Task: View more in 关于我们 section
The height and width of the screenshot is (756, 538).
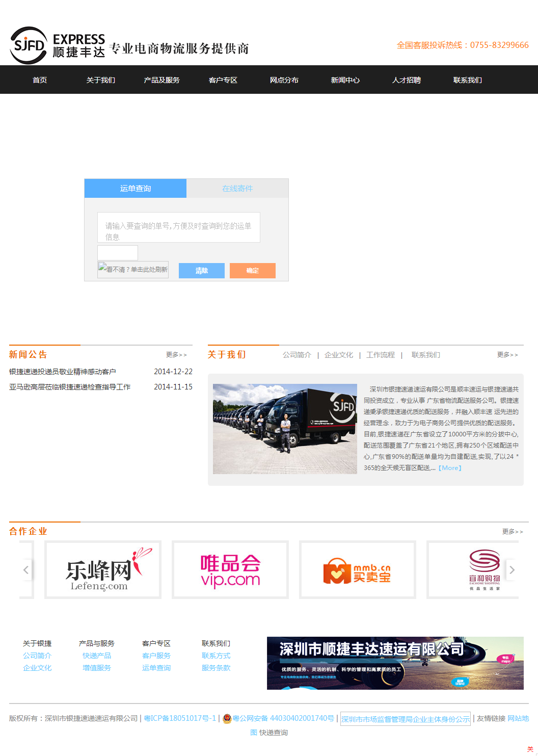Action: coord(507,355)
